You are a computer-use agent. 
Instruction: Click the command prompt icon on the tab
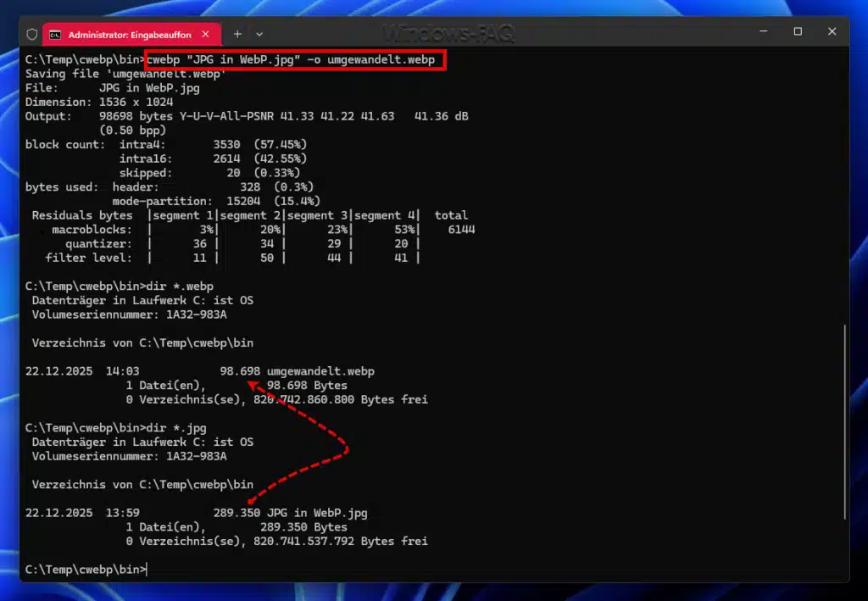pyautogui.click(x=55, y=35)
